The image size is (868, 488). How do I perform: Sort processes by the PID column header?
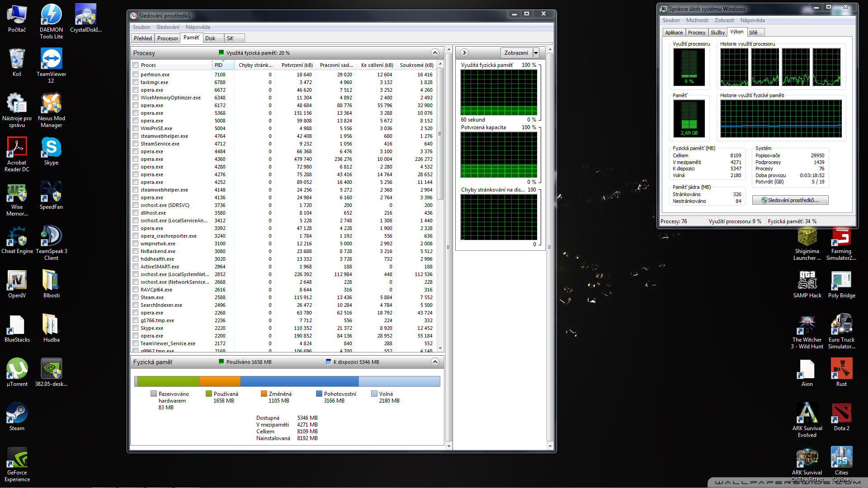click(222, 65)
